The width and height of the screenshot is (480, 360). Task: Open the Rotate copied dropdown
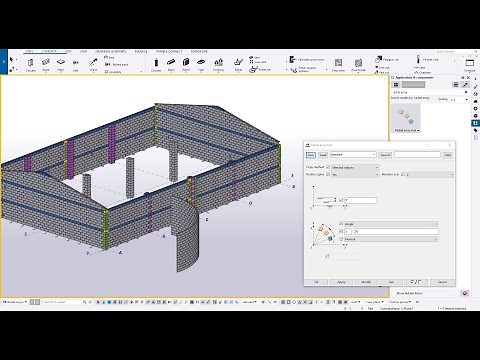tap(355, 175)
